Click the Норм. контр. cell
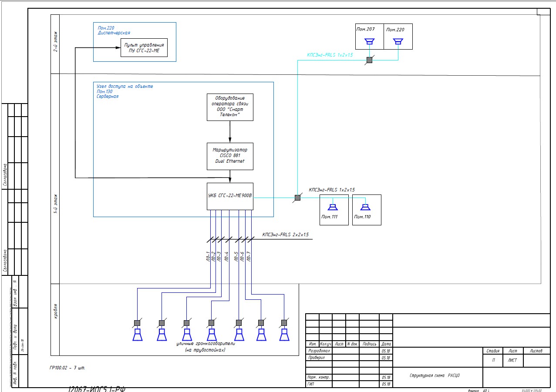Image resolution: width=556 pixels, height=392 pixels. (x=319, y=377)
